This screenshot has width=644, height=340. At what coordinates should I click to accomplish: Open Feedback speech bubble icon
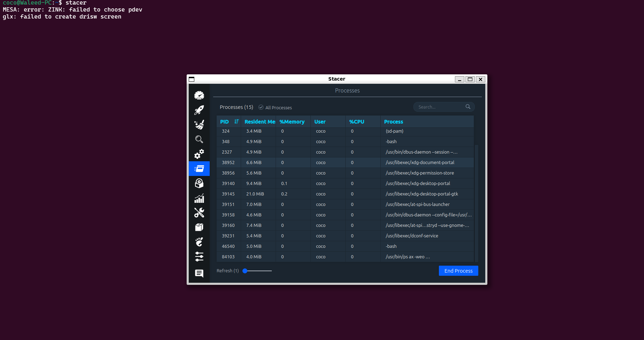click(x=199, y=273)
